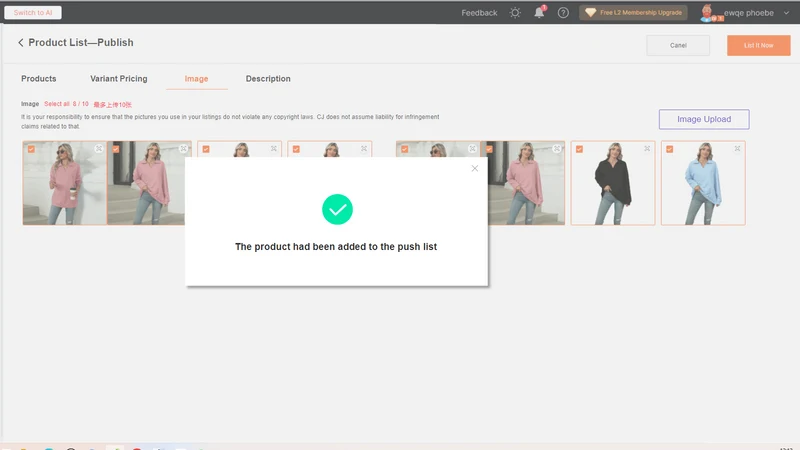This screenshot has width=800, height=450.
Task: Click Free L2 Membership Upgrade
Action: (633, 13)
